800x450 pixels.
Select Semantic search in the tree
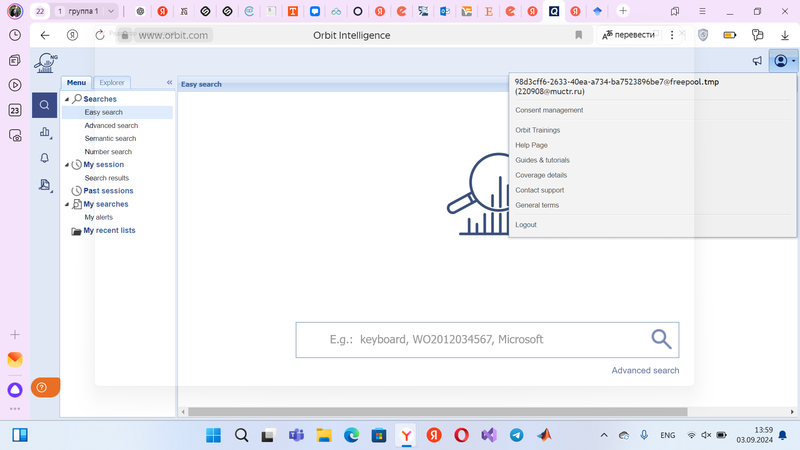[110, 139]
